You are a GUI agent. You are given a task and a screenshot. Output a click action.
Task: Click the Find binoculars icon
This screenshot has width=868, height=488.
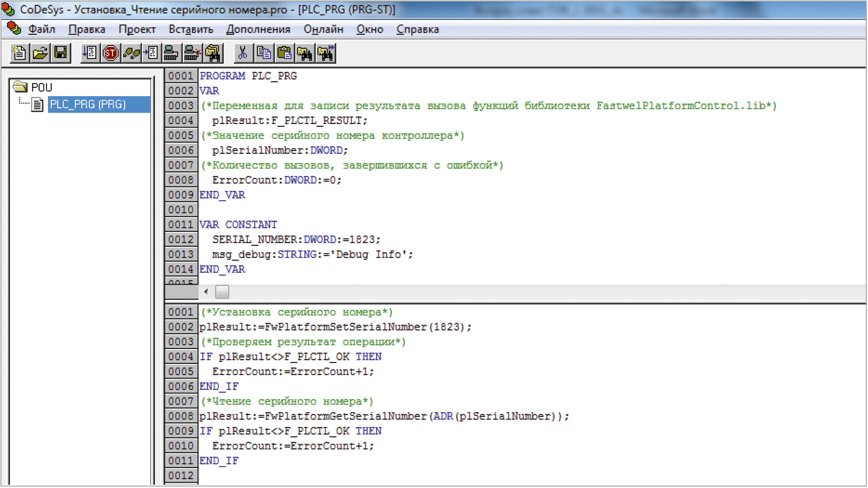(x=305, y=53)
